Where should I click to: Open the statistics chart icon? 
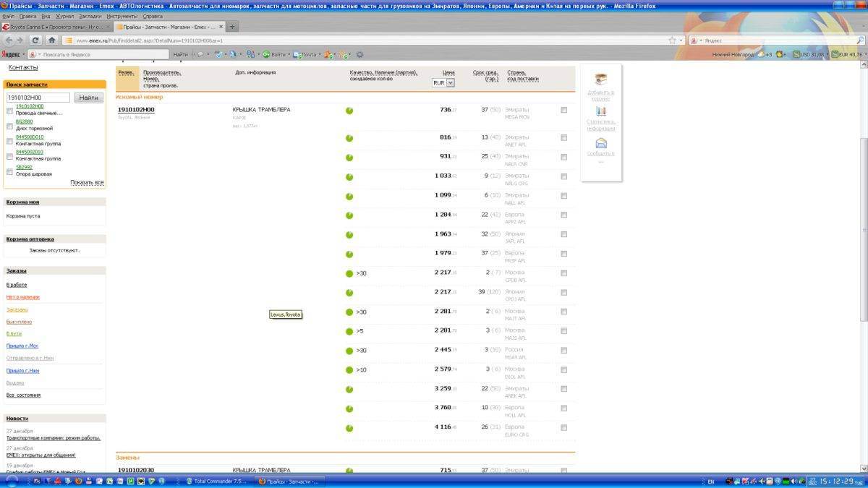(600, 111)
